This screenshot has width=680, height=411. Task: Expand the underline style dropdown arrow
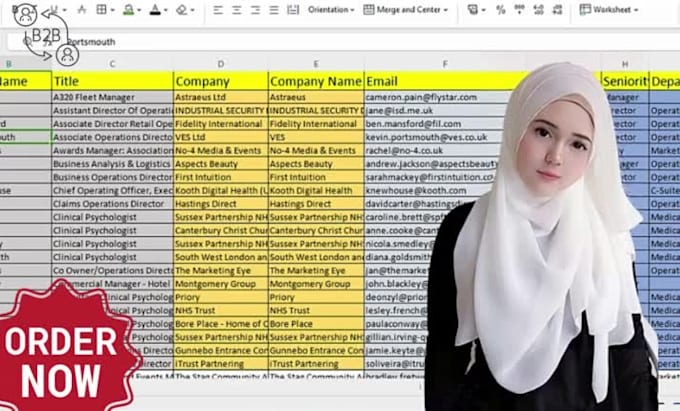(65, 10)
